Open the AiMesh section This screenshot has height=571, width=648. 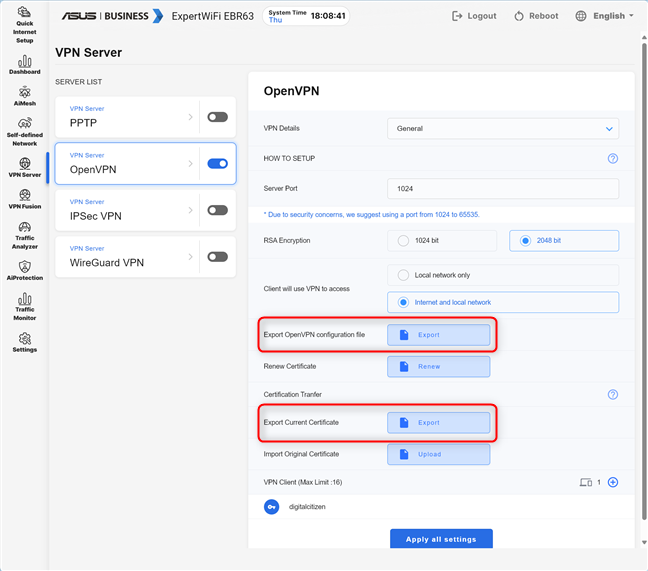point(25,97)
